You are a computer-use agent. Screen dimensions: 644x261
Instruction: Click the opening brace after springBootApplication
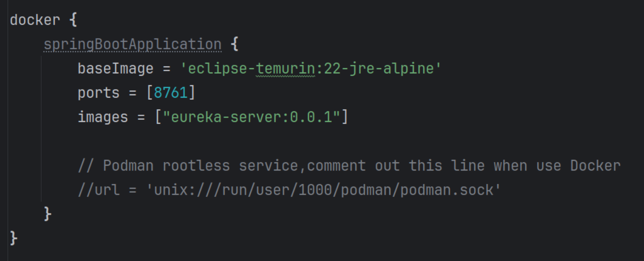tap(235, 44)
